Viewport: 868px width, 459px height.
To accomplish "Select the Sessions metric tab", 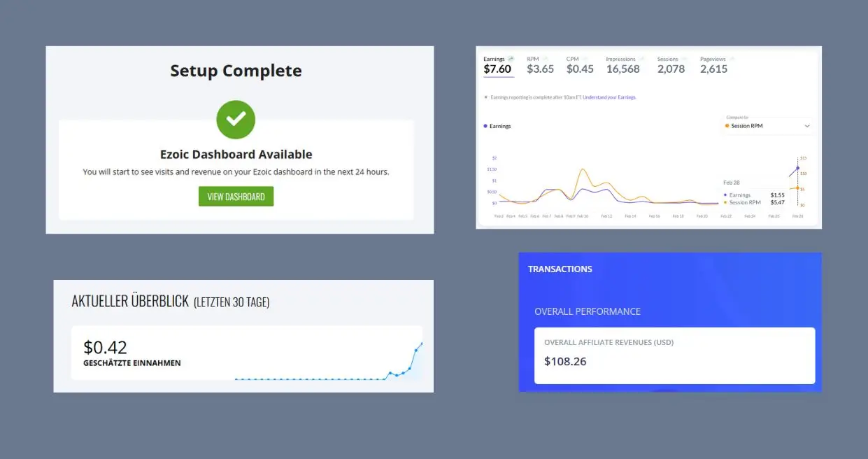I will point(671,66).
